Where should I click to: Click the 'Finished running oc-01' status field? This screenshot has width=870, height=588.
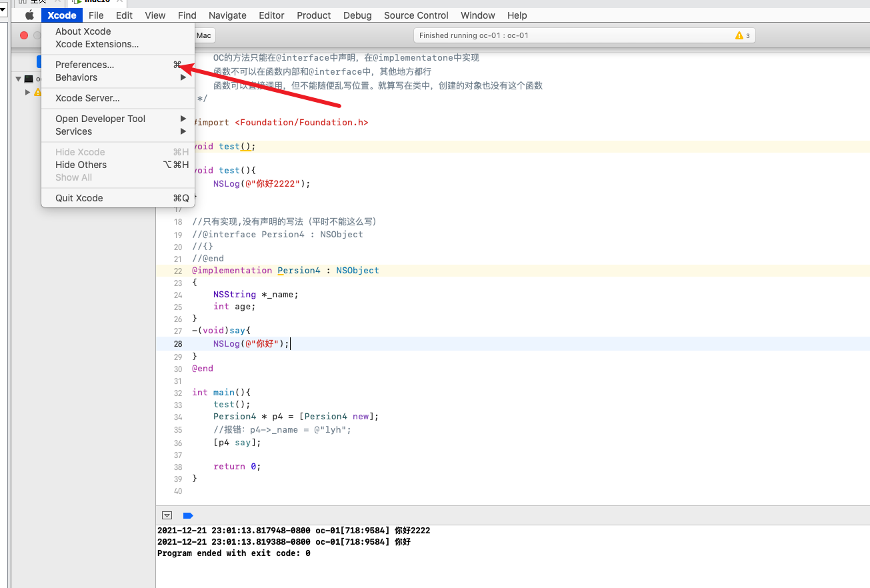point(584,35)
